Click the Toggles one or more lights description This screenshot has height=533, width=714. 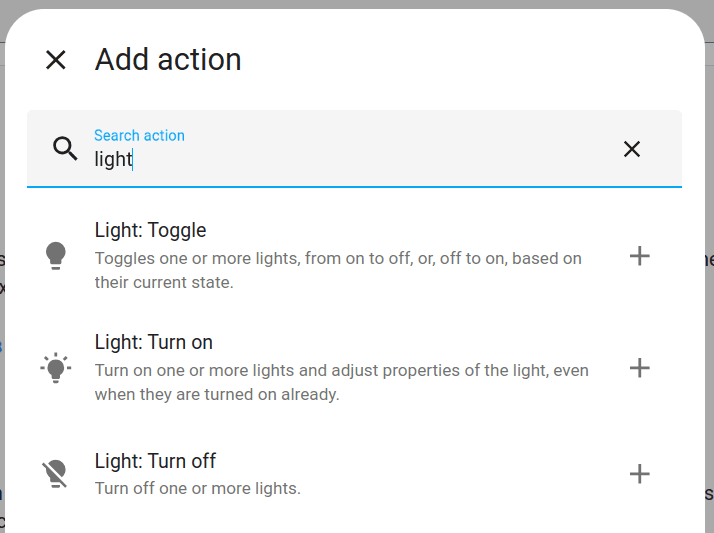pos(338,270)
